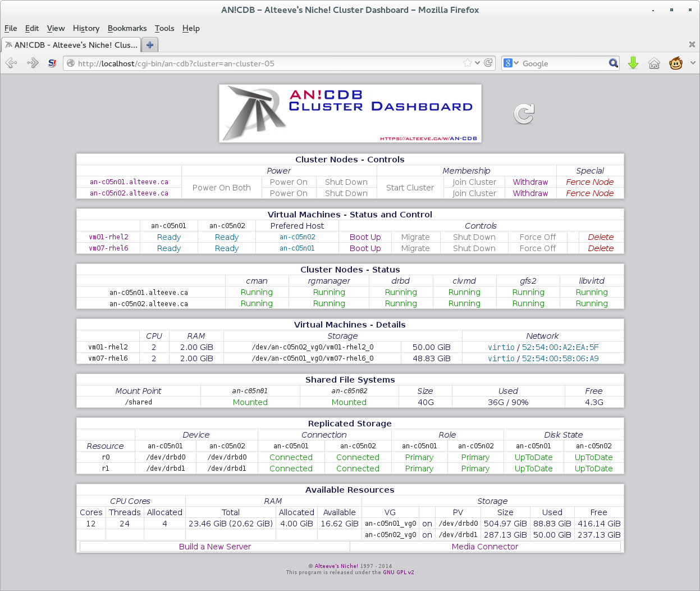The width and height of the screenshot is (700, 591).
Task: Open the Google search engine dropdown
Action: [511, 63]
